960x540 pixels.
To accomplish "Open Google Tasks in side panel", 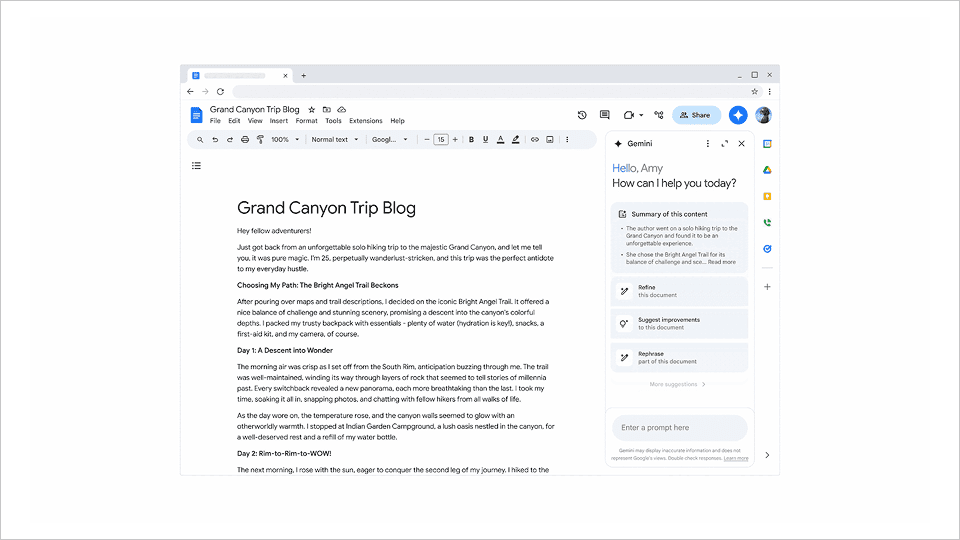I will click(x=767, y=249).
